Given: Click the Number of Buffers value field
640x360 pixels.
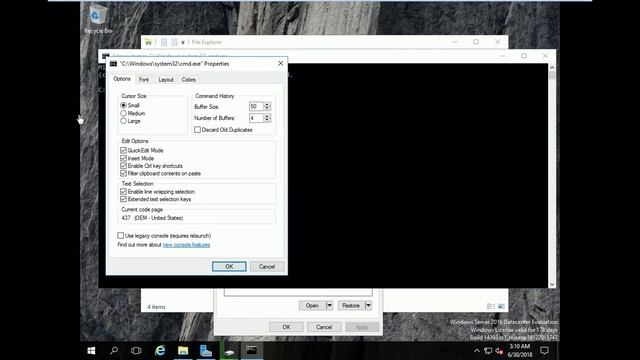Looking at the screenshot, I should point(256,118).
